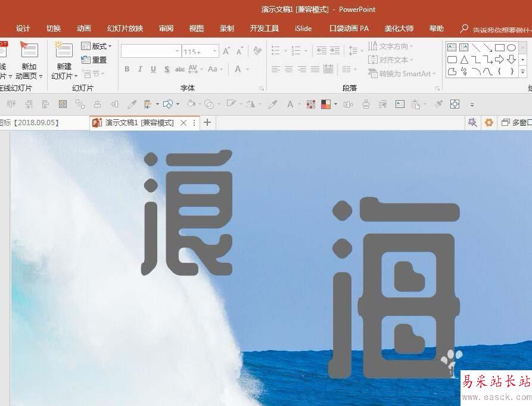This screenshot has height=406, width=532.
Task: Open character spacing AV dropdown
Action: click(195, 69)
